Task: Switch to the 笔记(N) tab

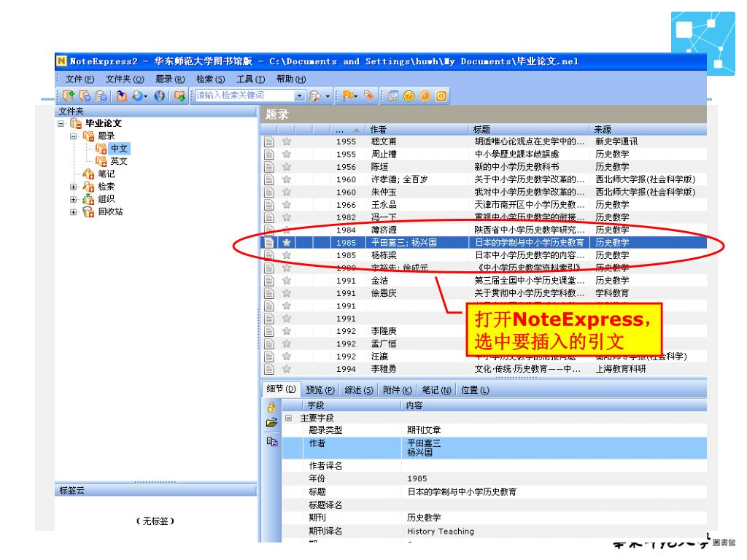Action: tap(436, 390)
